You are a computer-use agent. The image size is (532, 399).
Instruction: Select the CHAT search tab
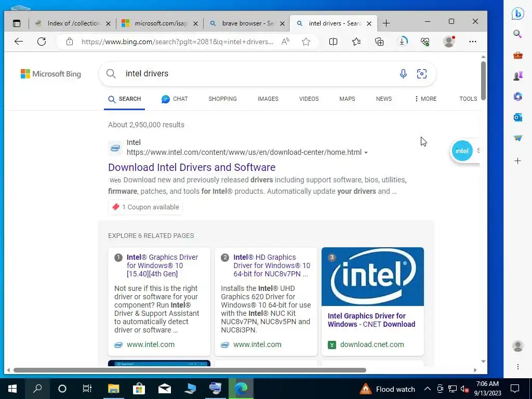[x=175, y=99]
